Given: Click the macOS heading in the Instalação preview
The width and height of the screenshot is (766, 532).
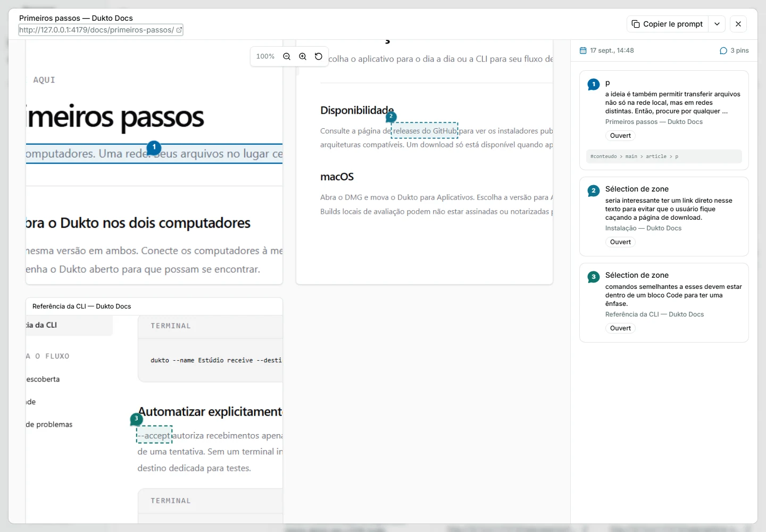Looking at the screenshot, I should [337, 177].
